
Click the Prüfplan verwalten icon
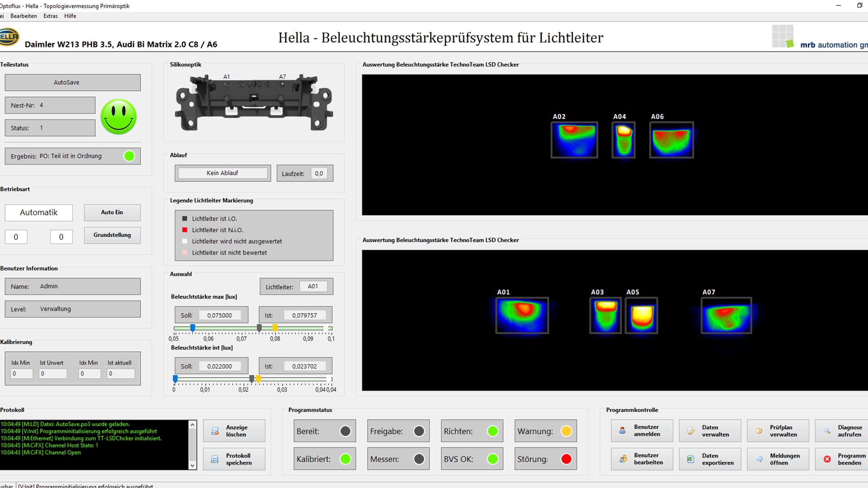click(759, 431)
